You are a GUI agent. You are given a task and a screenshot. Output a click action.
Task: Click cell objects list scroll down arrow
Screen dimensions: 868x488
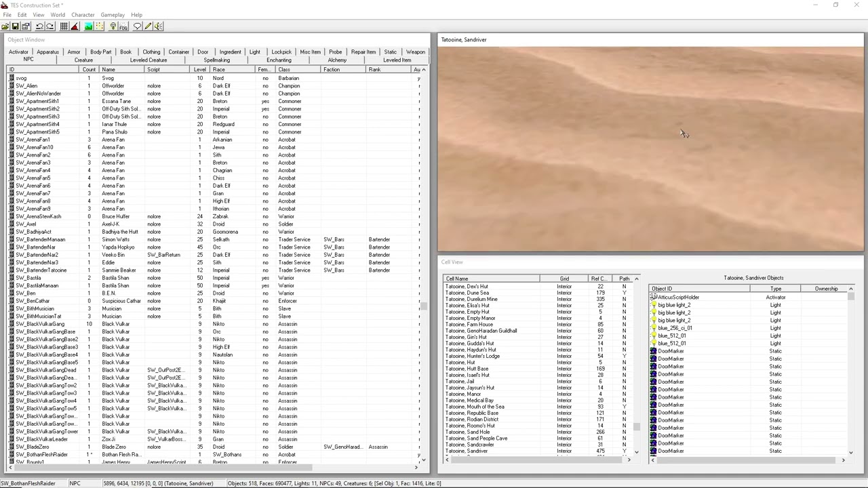[x=850, y=452]
